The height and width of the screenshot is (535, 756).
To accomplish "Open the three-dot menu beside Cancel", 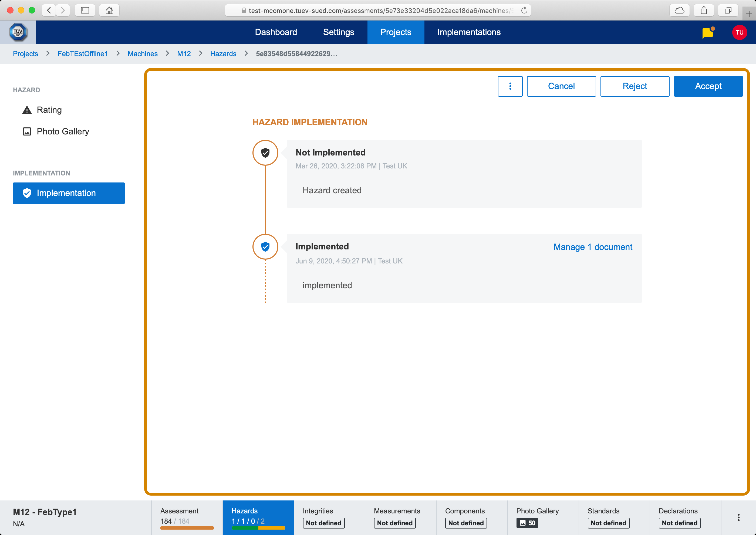I will click(510, 86).
